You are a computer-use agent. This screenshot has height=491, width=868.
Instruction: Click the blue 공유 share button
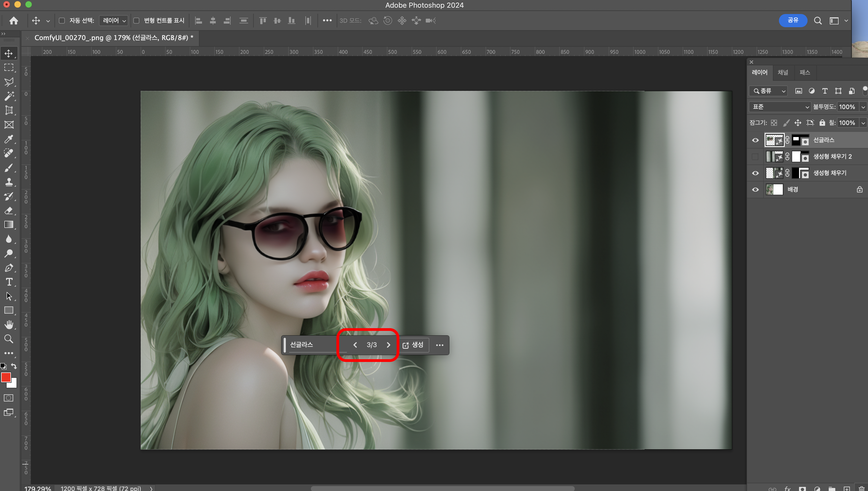[x=793, y=20]
